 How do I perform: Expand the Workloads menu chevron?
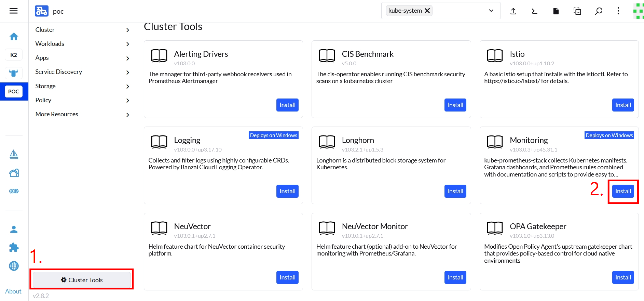[128, 44]
